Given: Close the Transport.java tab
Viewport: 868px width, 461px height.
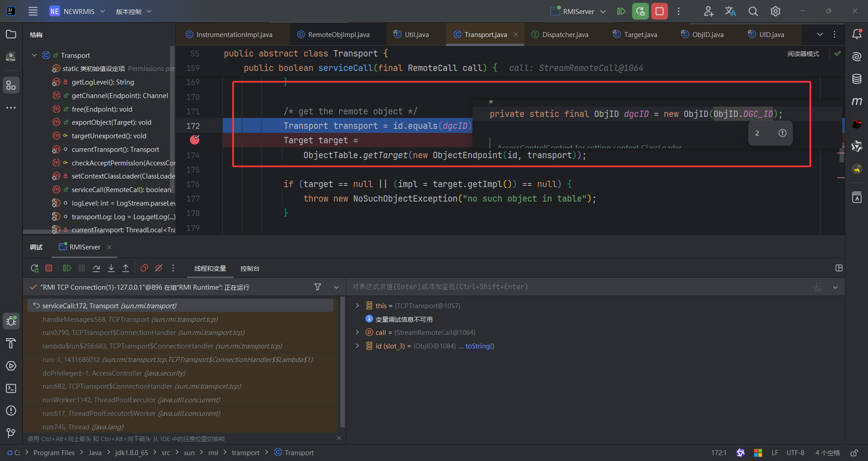Looking at the screenshot, I should pyautogui.click(x=516, y=34).
